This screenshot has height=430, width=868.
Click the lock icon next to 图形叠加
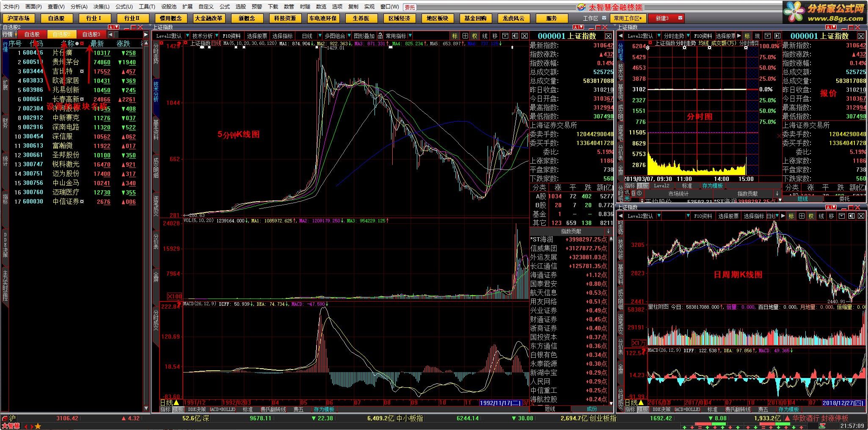380,36
